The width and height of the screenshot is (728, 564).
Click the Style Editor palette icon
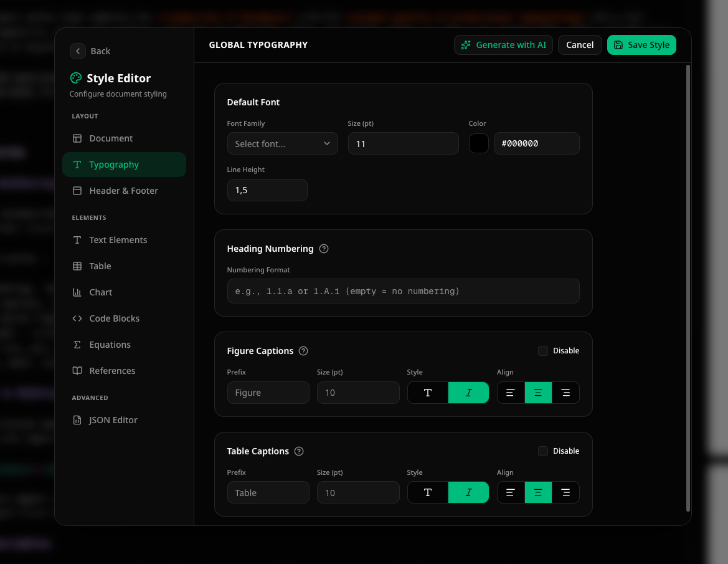(76, 78)
